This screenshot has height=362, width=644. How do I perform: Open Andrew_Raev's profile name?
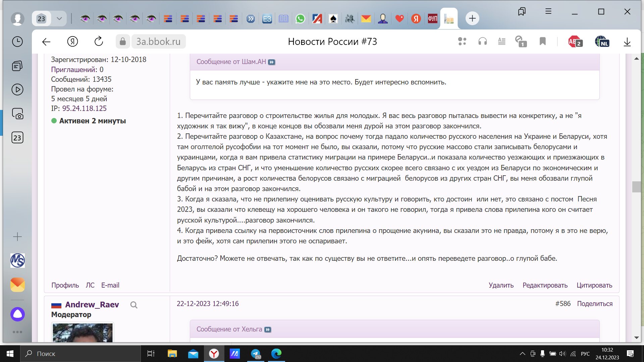point(92,305)
